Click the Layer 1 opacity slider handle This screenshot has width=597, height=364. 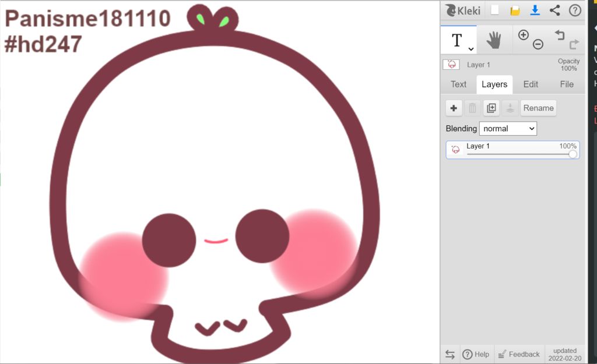pyautogui.click(x=573, y=154)
